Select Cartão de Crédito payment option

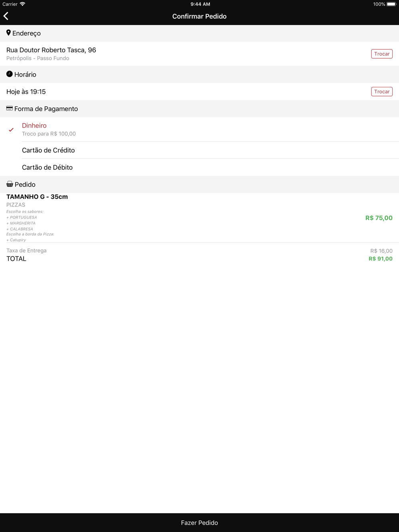(x=199, y=150)
